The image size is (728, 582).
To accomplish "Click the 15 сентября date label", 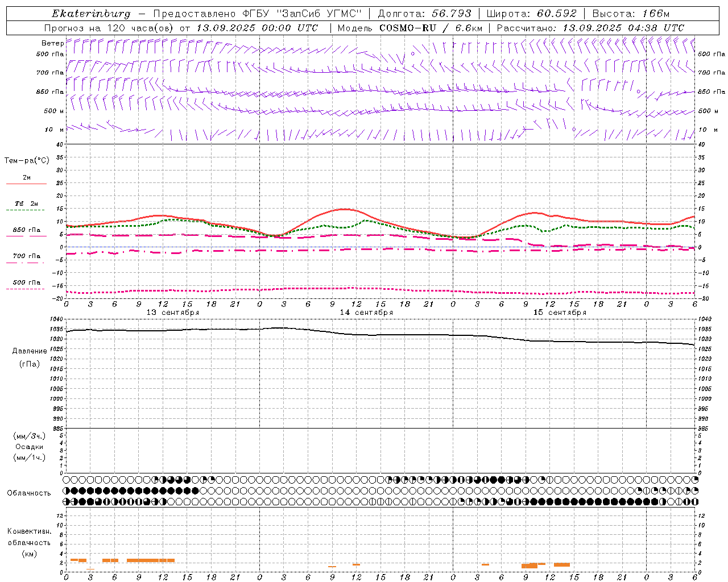I will 560,313.
